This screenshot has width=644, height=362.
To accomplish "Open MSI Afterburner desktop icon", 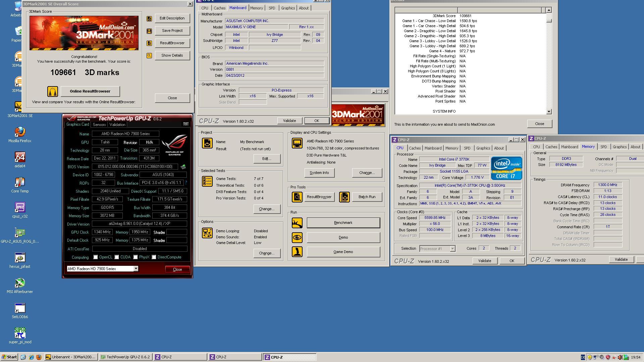I will [x=20, y=285].
